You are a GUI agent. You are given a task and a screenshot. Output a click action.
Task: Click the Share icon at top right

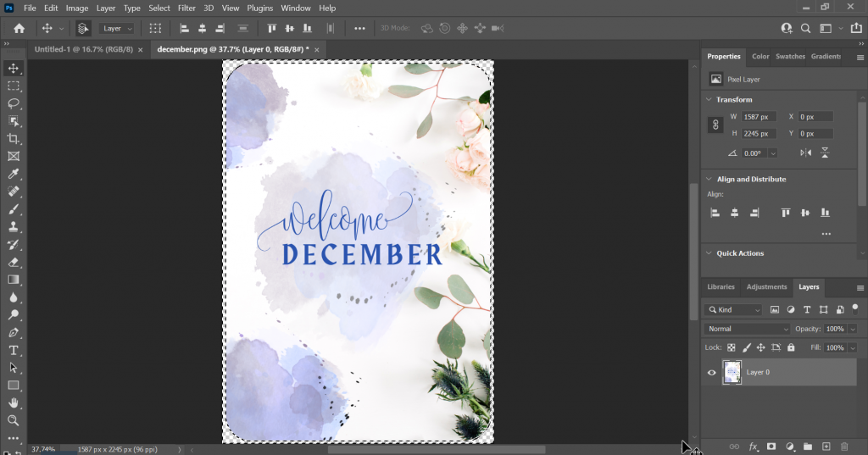tap(856, 28)
